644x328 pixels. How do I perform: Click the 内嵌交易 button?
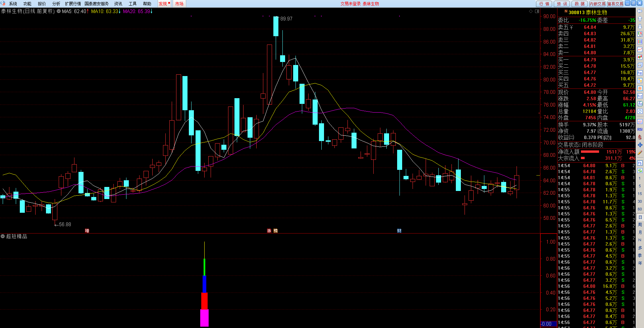coord(597,4)
